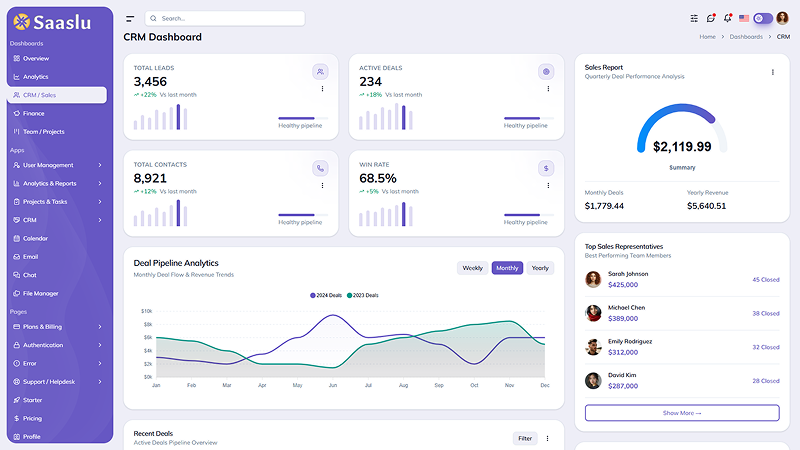This screenshot has height=450, width=800.
Task: Expand the Authentication submenu
Action: [57, 345]
